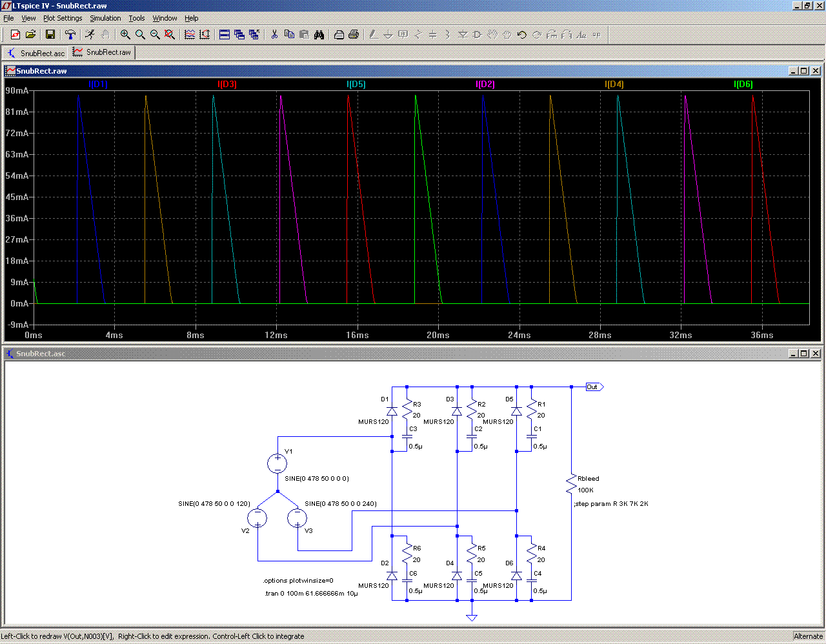Click the Zoom to Fit crossed magnifier icon

pos(170,34)
